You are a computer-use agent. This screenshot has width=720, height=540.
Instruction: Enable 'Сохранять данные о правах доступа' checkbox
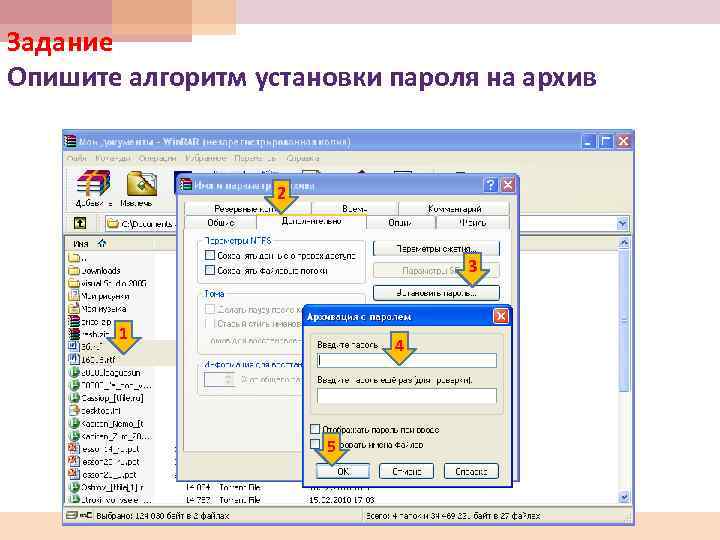pyautogui.click(x=210, y=255)
